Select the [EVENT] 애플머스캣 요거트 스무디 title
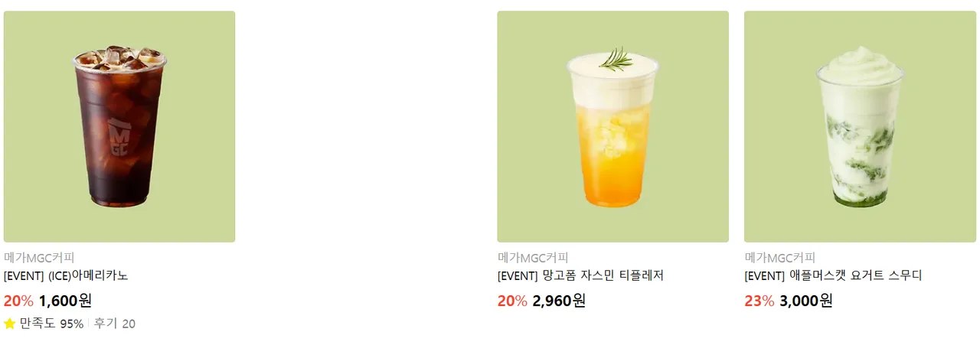Viewport: 980px width, 345px height. [833, 275]
